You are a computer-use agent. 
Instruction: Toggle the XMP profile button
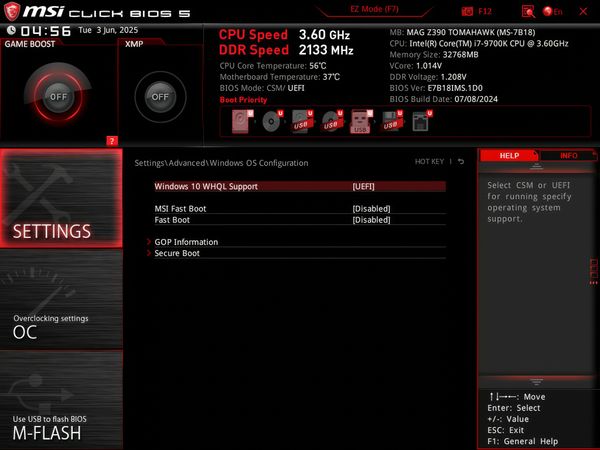click(158, 97)
